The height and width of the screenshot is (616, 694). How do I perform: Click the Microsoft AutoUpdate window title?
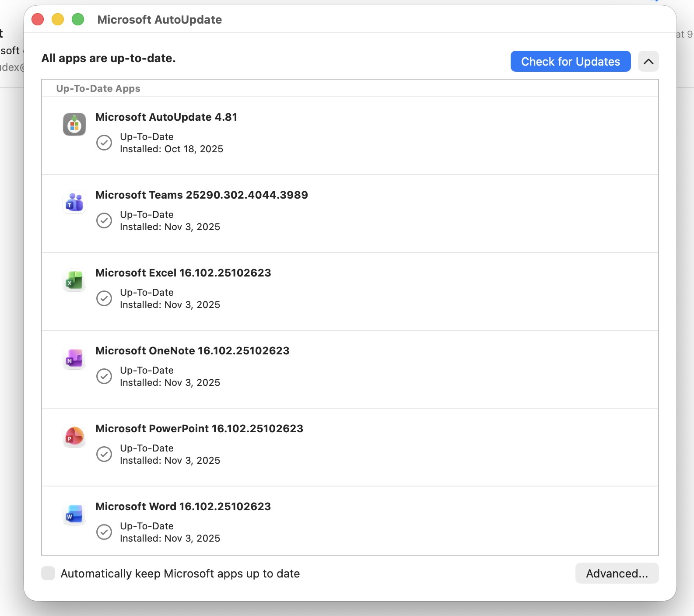(x=160, y=20)
